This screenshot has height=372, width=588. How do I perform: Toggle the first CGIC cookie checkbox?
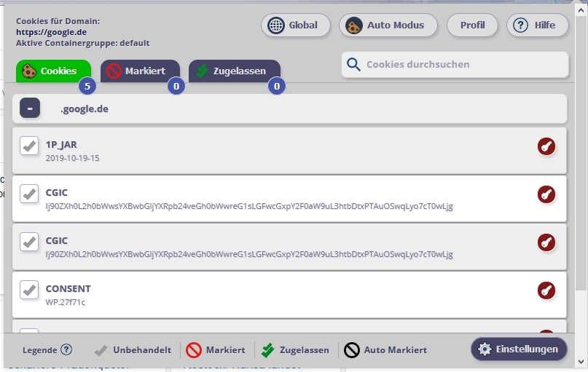pos(29,194)
